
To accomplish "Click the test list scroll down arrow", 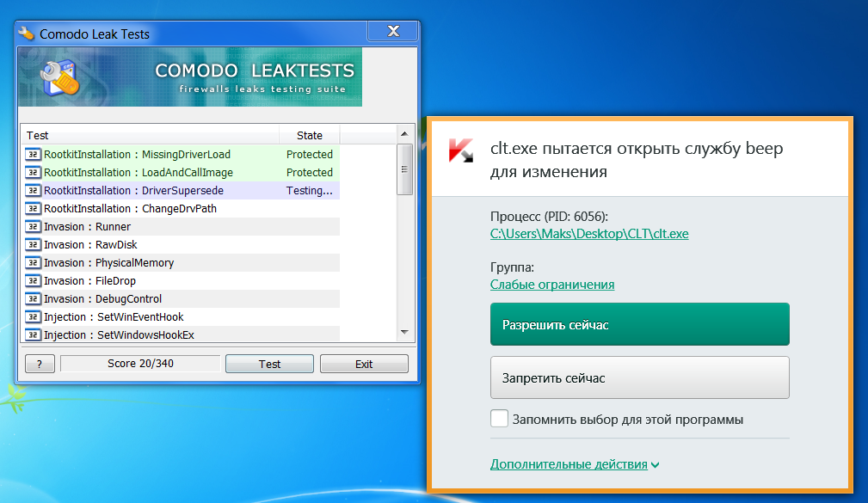I will 404,332.
